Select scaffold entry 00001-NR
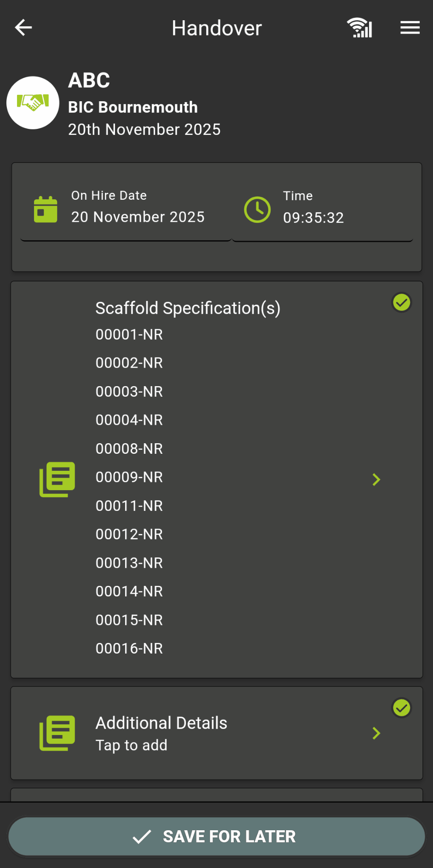 129,335
